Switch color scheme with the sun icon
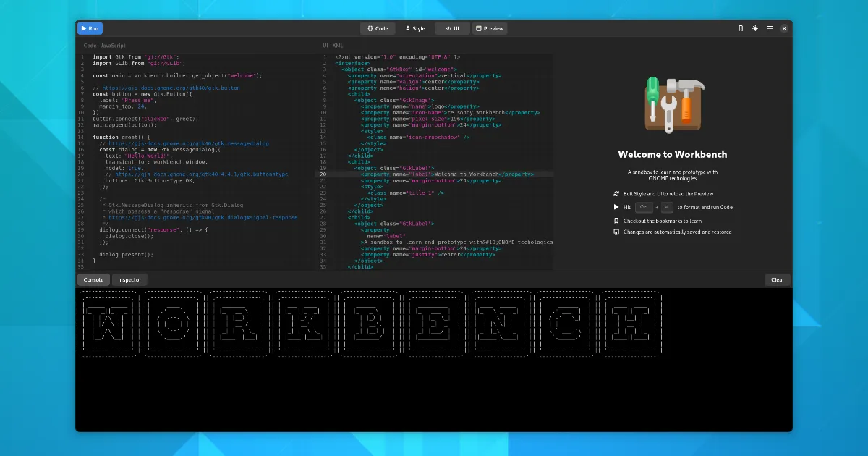Viewport: 868px width, 456px height. click(x=755, y=29)
